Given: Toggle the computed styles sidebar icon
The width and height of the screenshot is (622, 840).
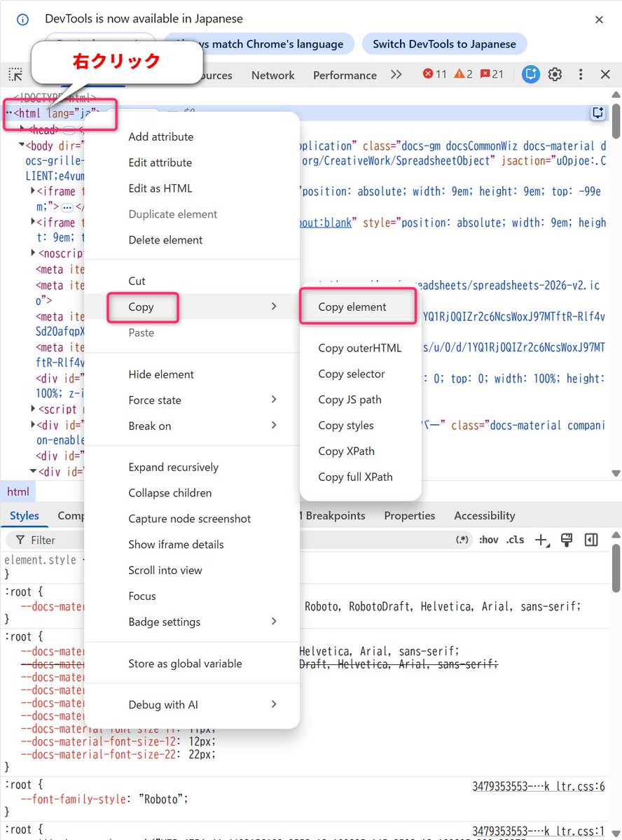Looking at the screenshot, I should coord(591,540).
